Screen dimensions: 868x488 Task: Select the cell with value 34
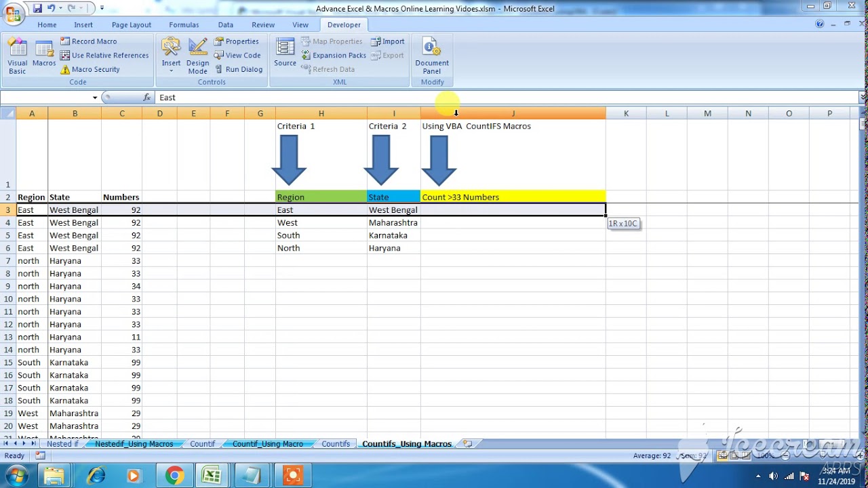click(122, 286)
